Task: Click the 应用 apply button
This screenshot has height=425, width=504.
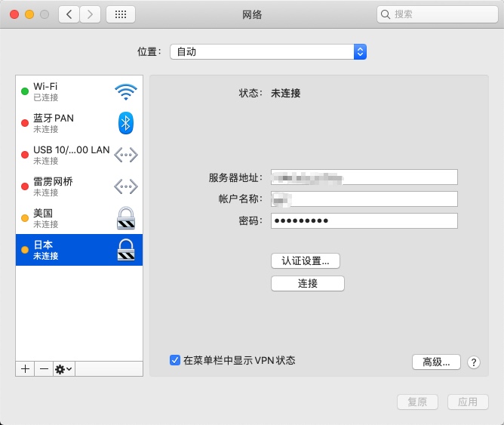Action: click(x=468, y=402)
